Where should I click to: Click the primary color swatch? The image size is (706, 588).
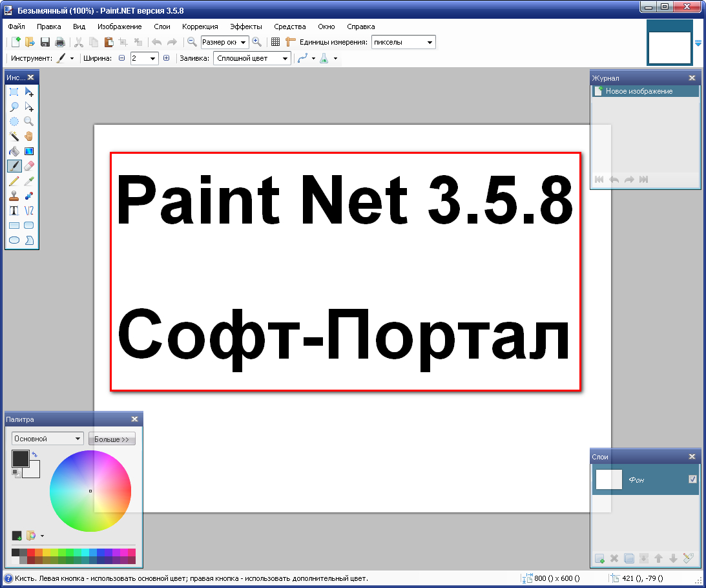pos(20,459)
